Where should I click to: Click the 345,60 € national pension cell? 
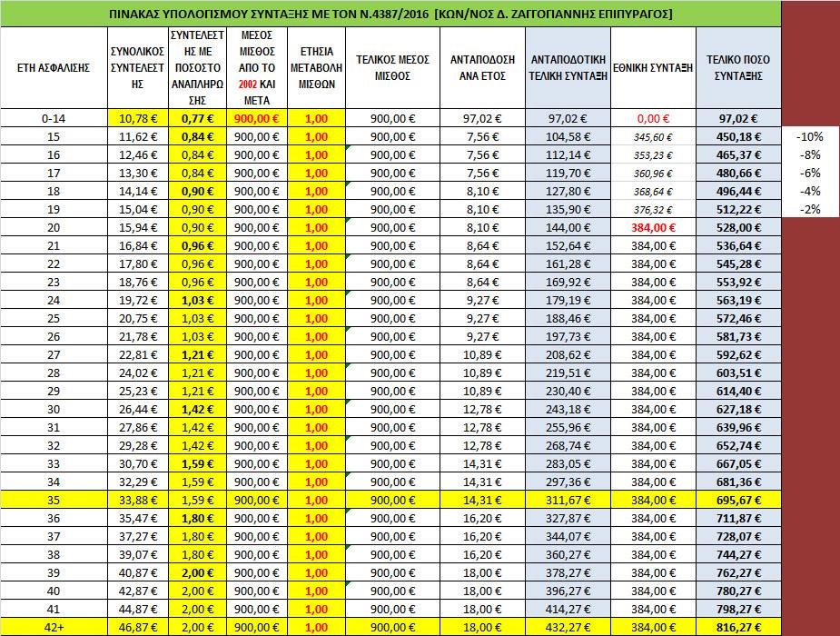tap(653, 136)
